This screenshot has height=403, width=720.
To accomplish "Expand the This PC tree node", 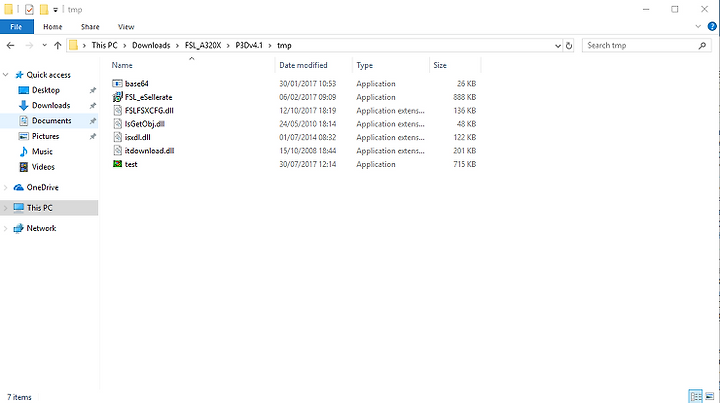I will coord(6,208).
